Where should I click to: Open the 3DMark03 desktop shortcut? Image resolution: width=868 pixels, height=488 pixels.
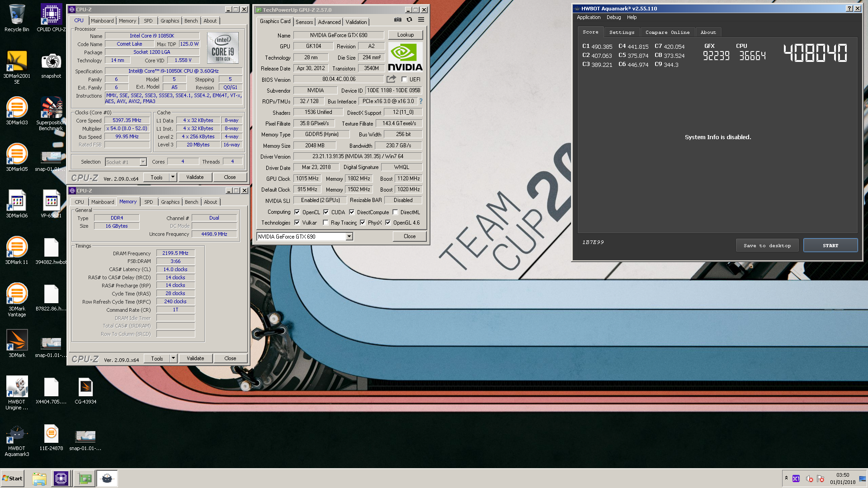point(17,111)
